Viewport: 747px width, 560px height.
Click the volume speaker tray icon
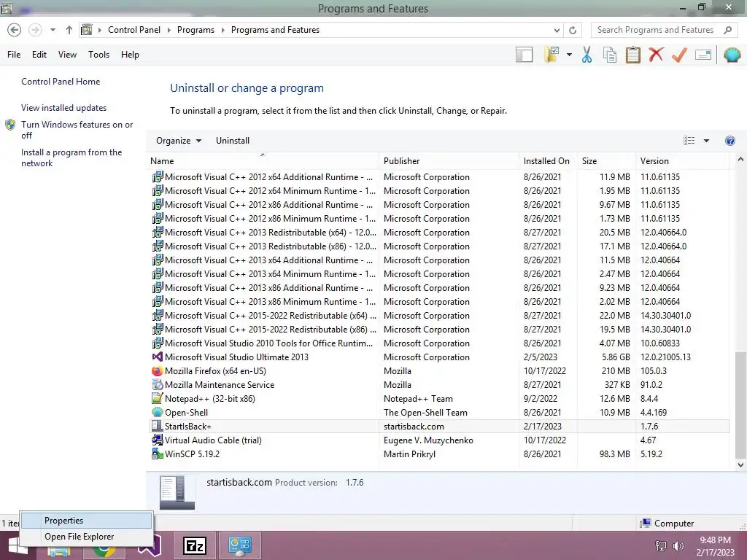[x=678, y=546]
